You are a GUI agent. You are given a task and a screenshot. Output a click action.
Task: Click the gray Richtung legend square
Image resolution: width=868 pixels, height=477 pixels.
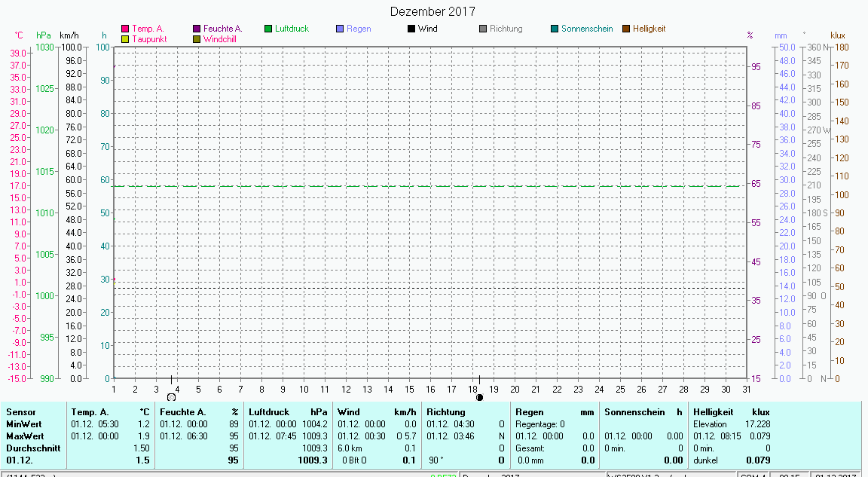click(483, 29)
